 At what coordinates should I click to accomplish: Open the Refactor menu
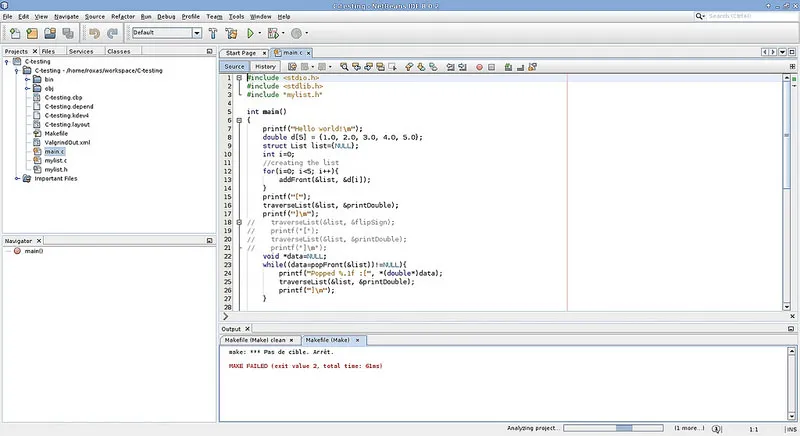pos(123,17)
